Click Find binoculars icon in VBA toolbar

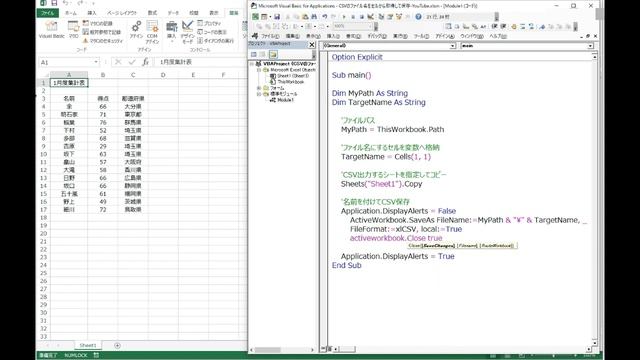[314, 17]
